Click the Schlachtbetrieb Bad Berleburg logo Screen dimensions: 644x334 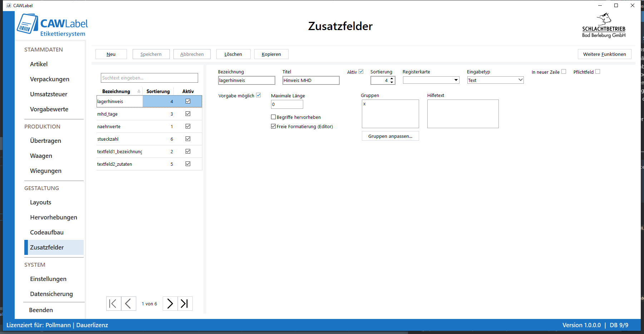click(604, 25)
